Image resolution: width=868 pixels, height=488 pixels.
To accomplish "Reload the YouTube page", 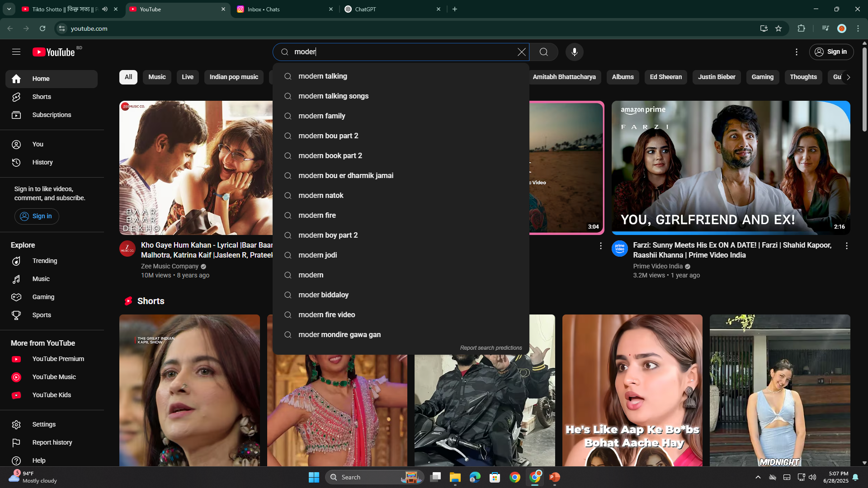I will [42, 28].
